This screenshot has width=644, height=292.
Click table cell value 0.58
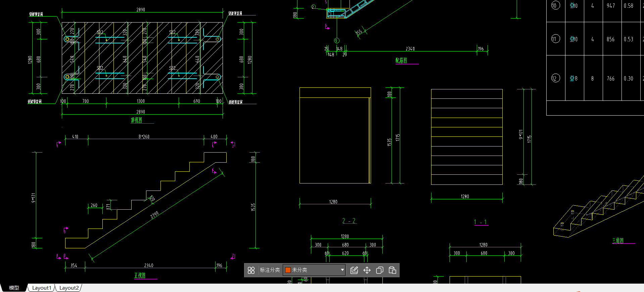629,6
